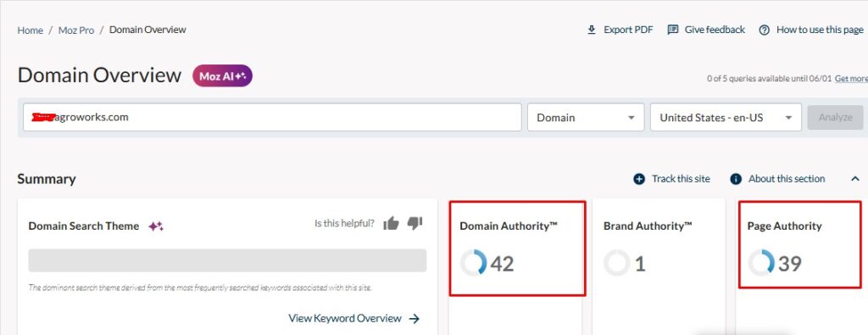868x335 pixels.
Task: Click the thumbs down not helpful icon
Action: [415, 223]
